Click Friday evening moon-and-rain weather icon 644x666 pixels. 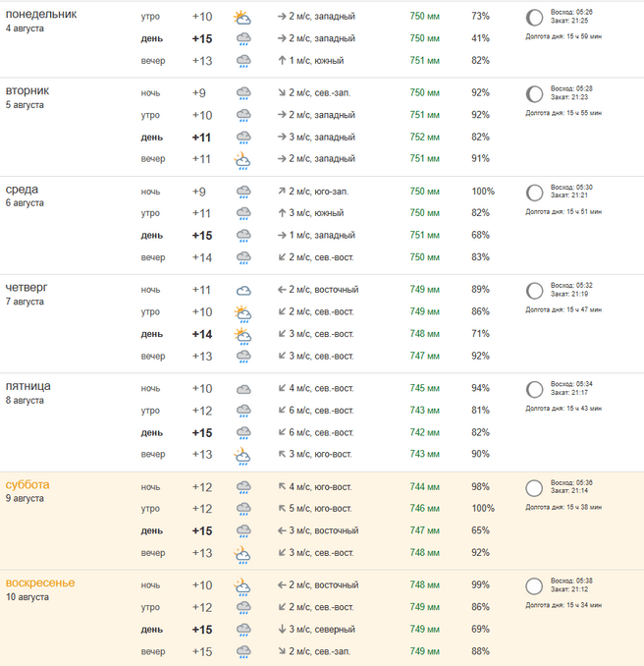pos(242,455)
